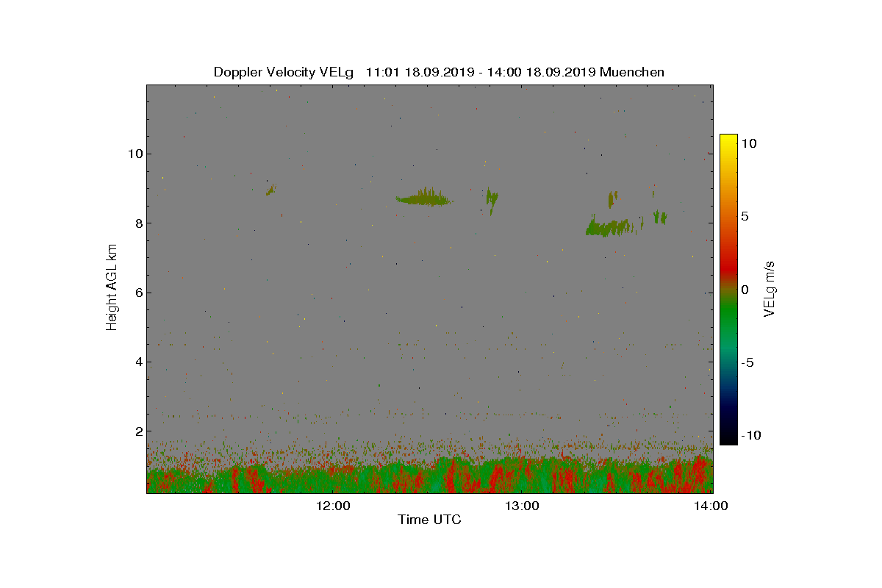This screenshot has height=588, width=882.
Task: Click the 13:00 time tick label
Action: click(x=522, y=506)
